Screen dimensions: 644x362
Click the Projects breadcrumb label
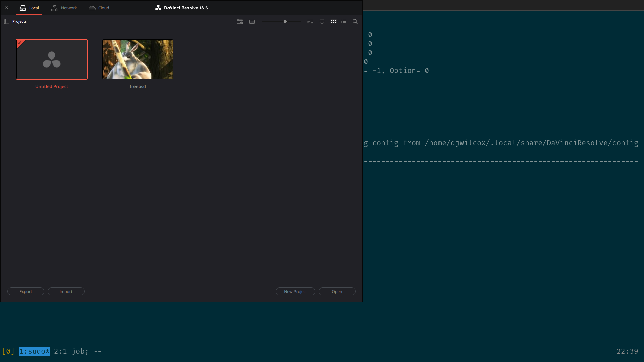tap(19, 21)
